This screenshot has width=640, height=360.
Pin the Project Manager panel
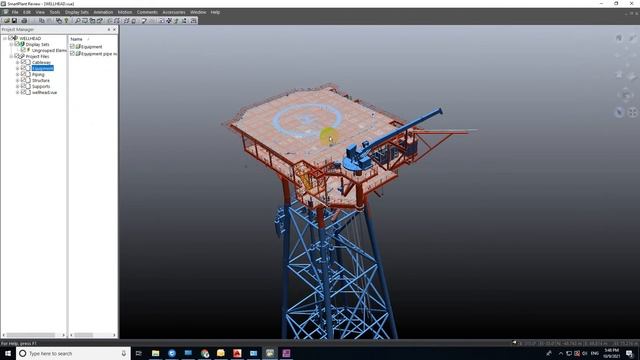(109, 29)
